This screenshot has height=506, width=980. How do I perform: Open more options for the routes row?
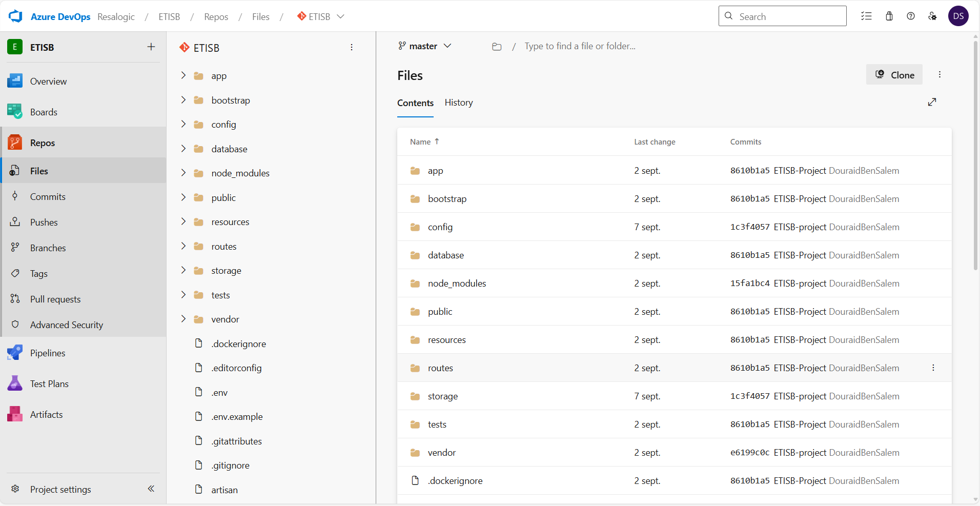[933, 368]
